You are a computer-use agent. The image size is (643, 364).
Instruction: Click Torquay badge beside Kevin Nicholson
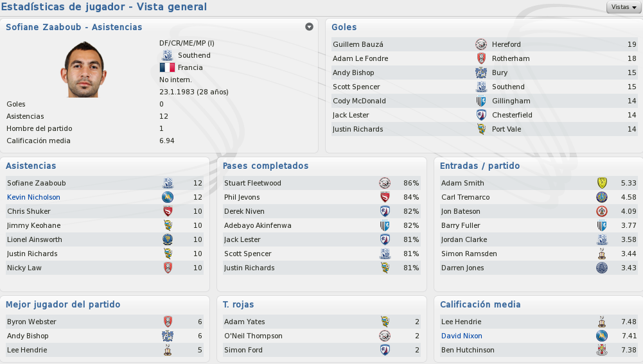point(168,197)
